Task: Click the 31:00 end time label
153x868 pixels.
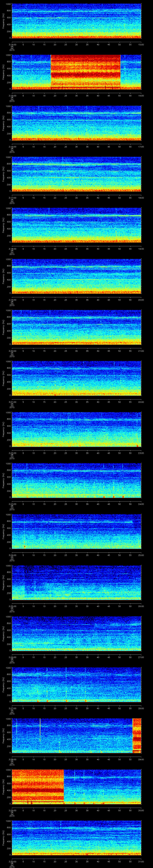Action: point(141,861)
